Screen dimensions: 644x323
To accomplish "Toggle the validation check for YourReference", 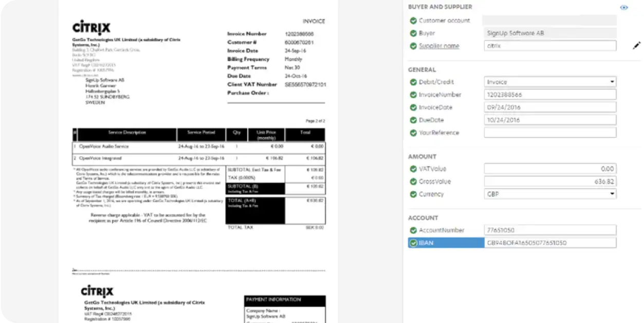I will (413, 133).
